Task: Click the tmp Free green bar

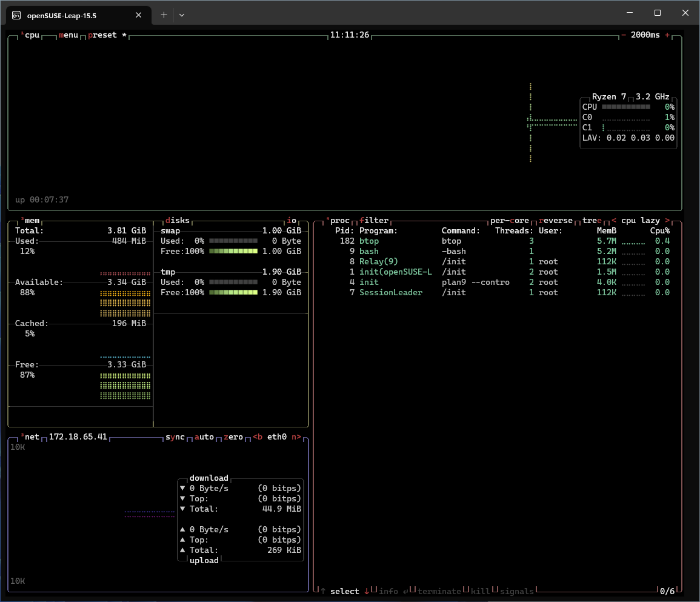Action: coord(233,293)
